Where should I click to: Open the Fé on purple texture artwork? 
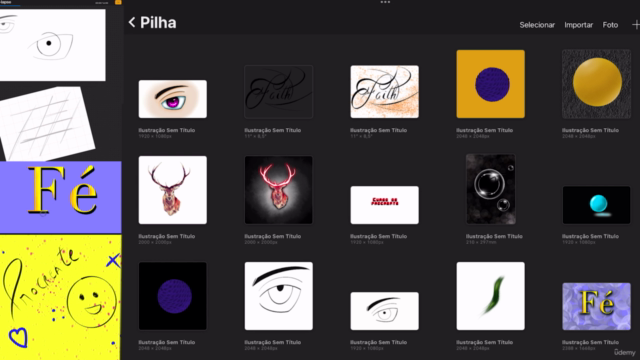596,307
